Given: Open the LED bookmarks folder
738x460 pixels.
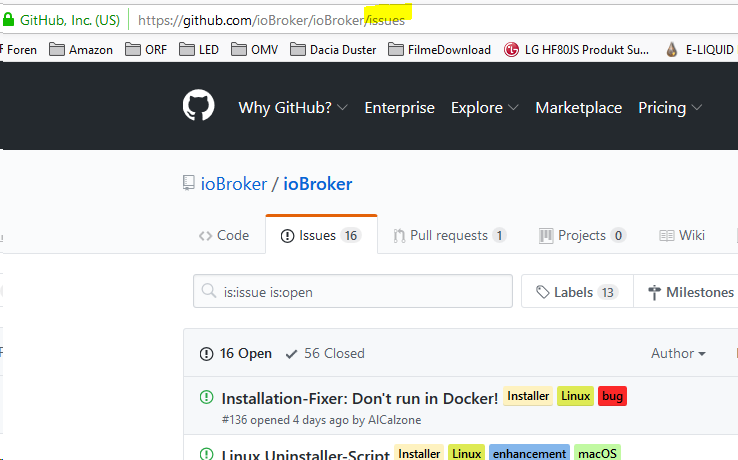Looking at the screenshot, I should point(199,49).
